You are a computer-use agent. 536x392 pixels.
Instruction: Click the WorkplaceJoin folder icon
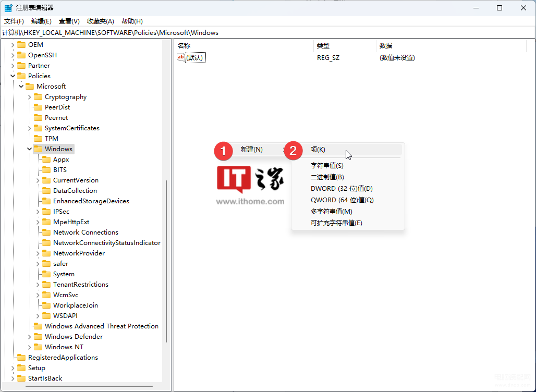click(46, 305)
